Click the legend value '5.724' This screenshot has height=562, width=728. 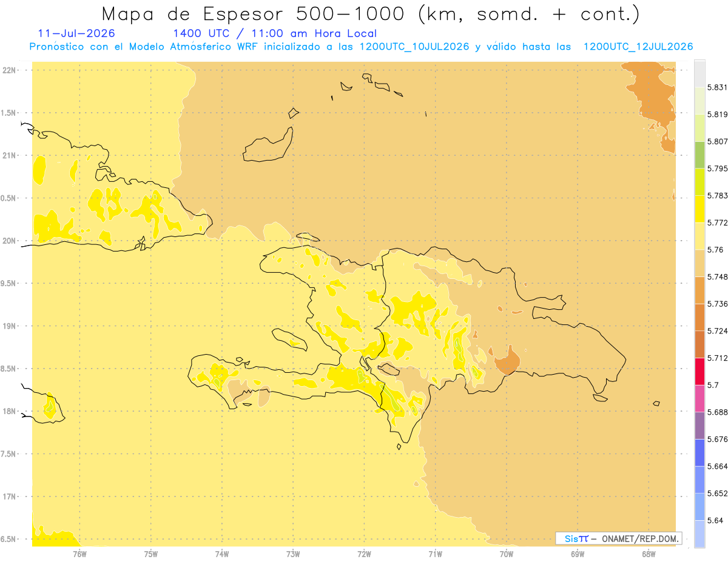click(x=717, y=331)
